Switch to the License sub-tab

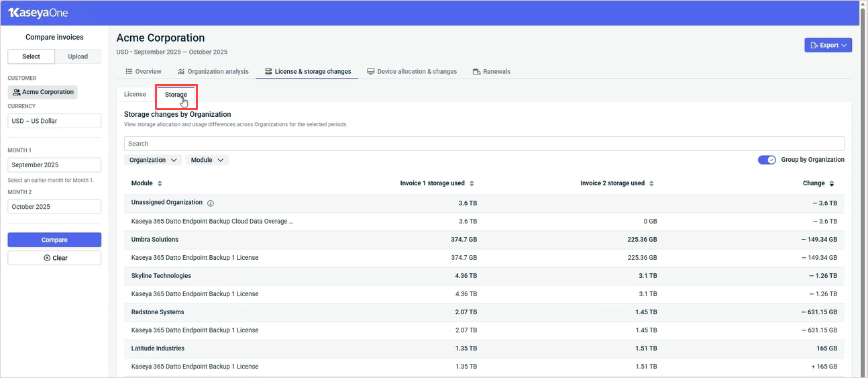[135, 95]
